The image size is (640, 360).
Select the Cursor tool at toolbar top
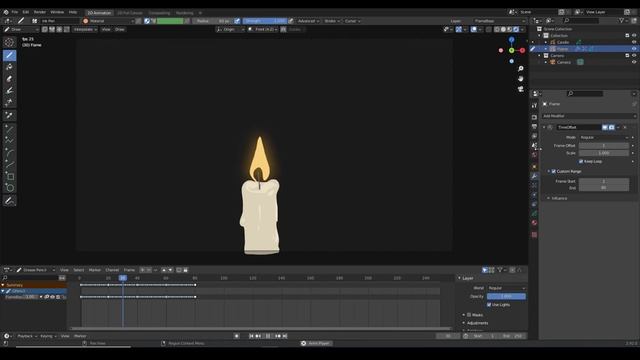coord(9,42)
